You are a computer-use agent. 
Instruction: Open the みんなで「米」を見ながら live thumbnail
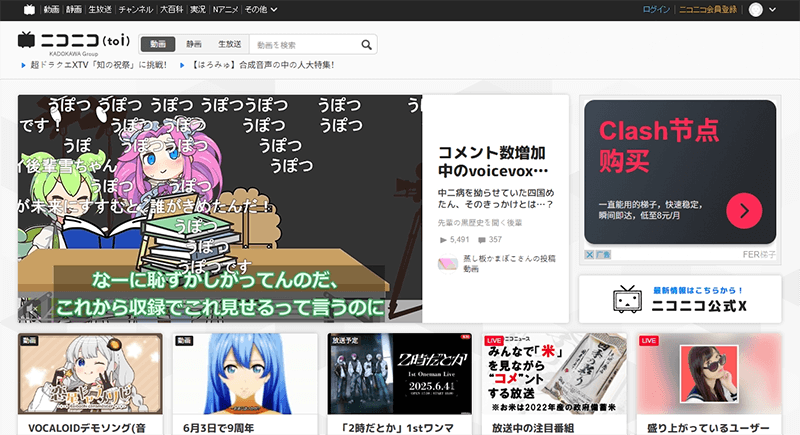coord(554,374)
